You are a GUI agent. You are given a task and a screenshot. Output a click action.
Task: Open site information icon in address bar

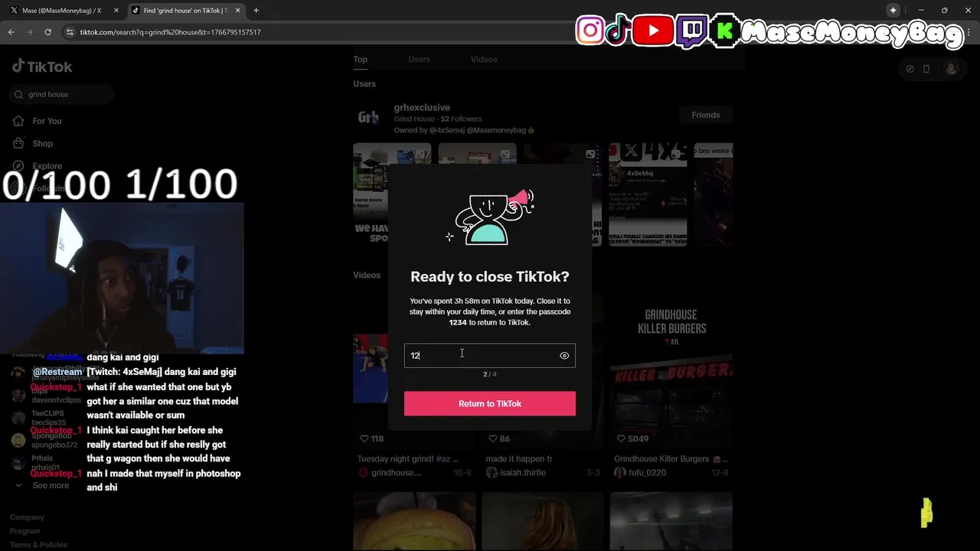tap(70, 32)
